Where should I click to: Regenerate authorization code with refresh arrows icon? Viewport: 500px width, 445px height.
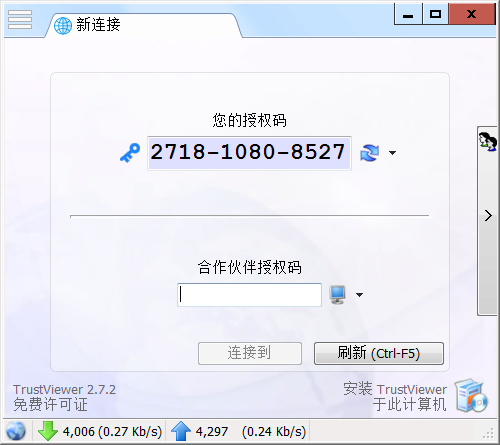(x=369, y=153)
